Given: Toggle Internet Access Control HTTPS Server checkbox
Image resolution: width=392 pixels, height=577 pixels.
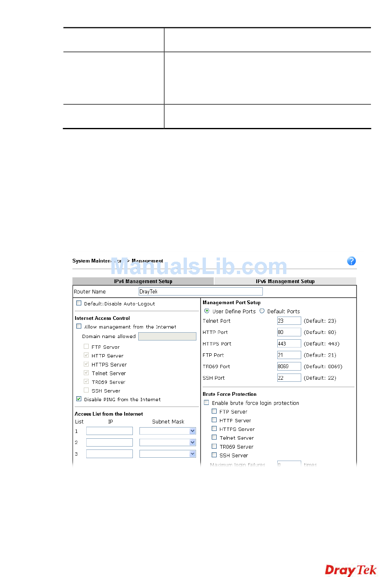Looking at the screenshot, I should tap(86, 364).
